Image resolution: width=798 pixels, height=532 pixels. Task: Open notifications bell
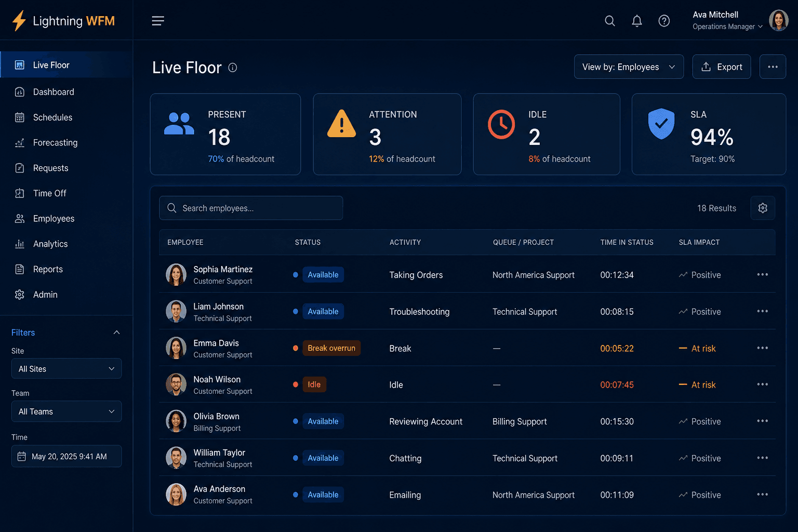(x=637, y=21)
